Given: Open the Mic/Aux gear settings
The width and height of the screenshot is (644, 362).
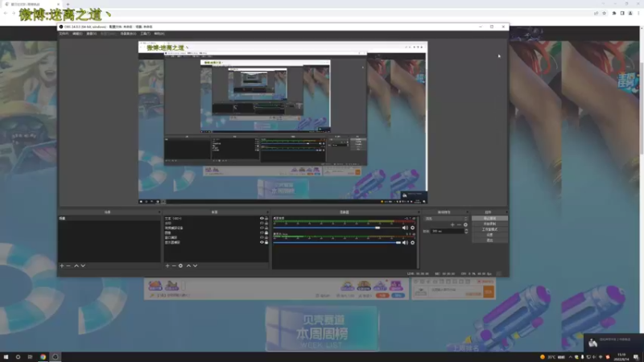Looking at the screenshot, I should (413, 243).
